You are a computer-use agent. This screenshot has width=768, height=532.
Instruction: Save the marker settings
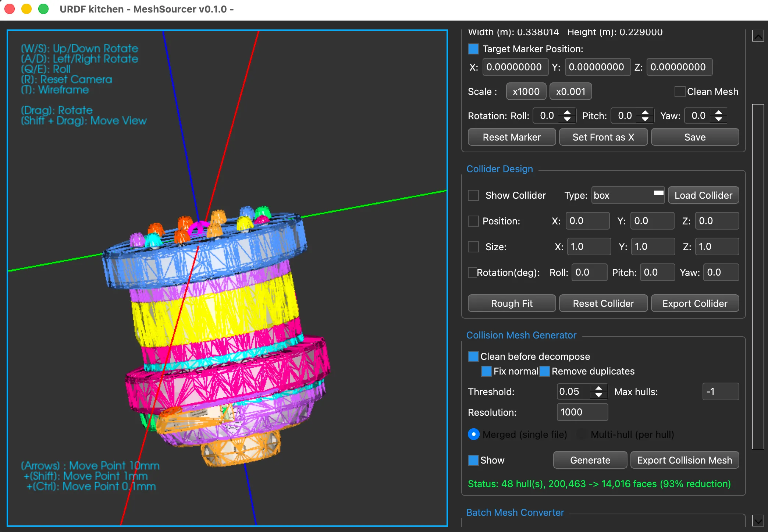coord(695,137)
